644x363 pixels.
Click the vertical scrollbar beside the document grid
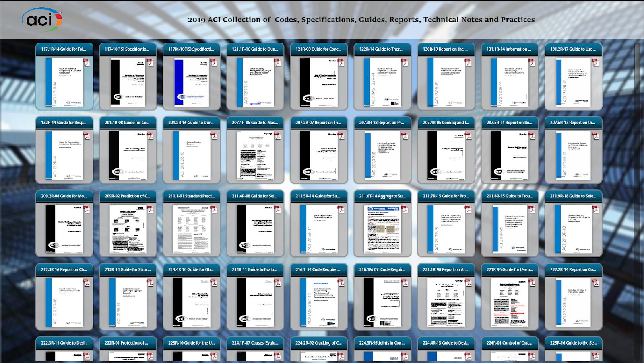(x=637, y=201)
